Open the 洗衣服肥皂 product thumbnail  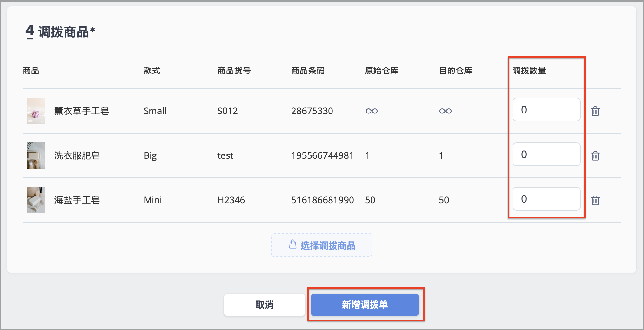pos(36,155)
